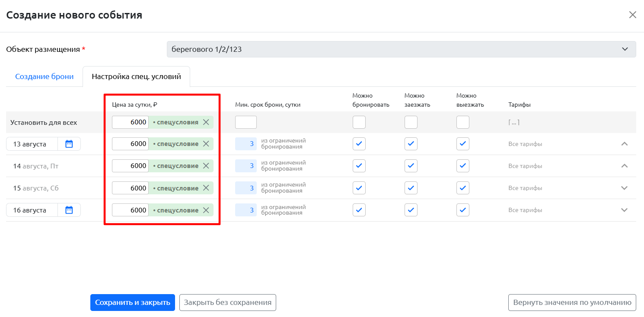644x317 pixels.
Task: Uncheck Можно заезжать for 14 августа
Action: (411, 166)
